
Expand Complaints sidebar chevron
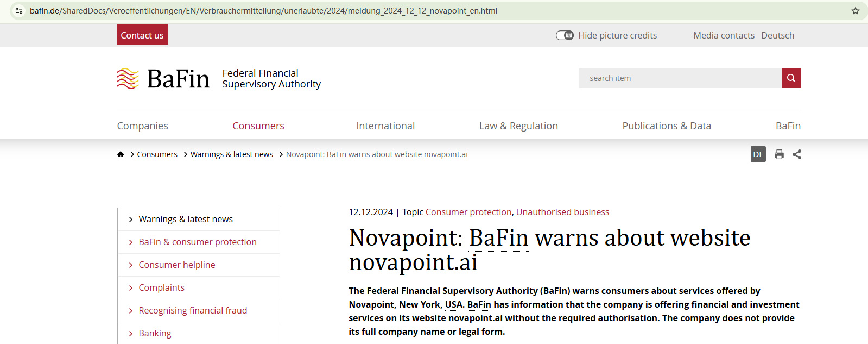(x=131, y=288)
